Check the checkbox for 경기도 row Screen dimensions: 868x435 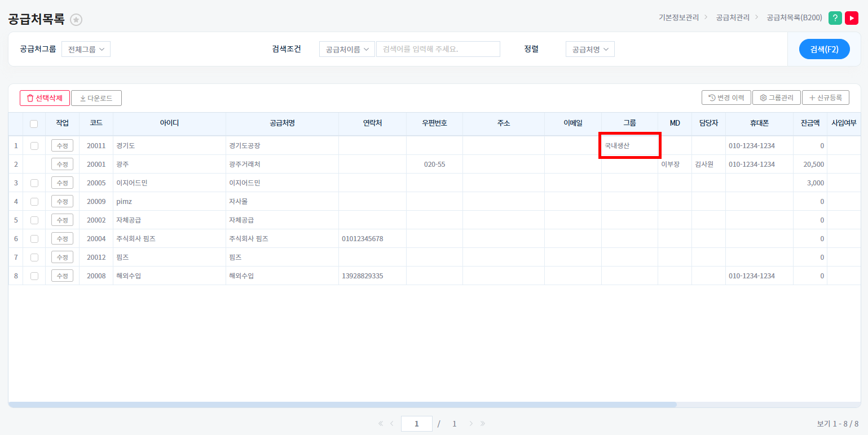pos(34,145)
